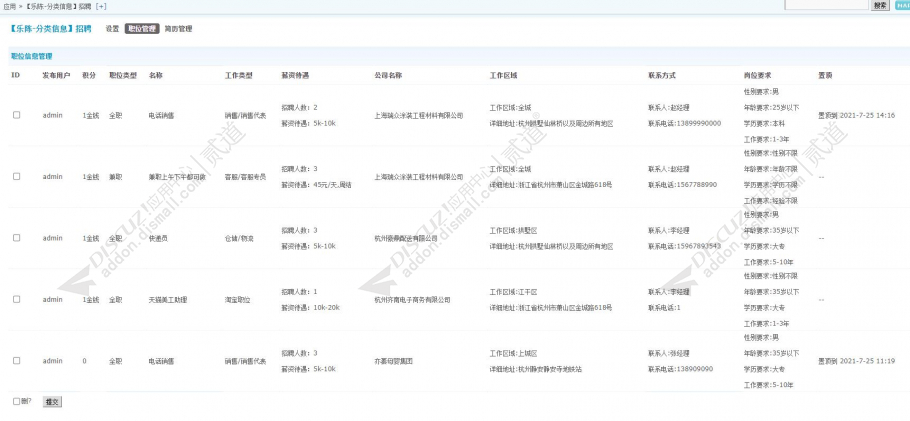This screenshot has height=421, width=910.
Task: Focus the search input beside 搜索
Action: click(826, 5)
